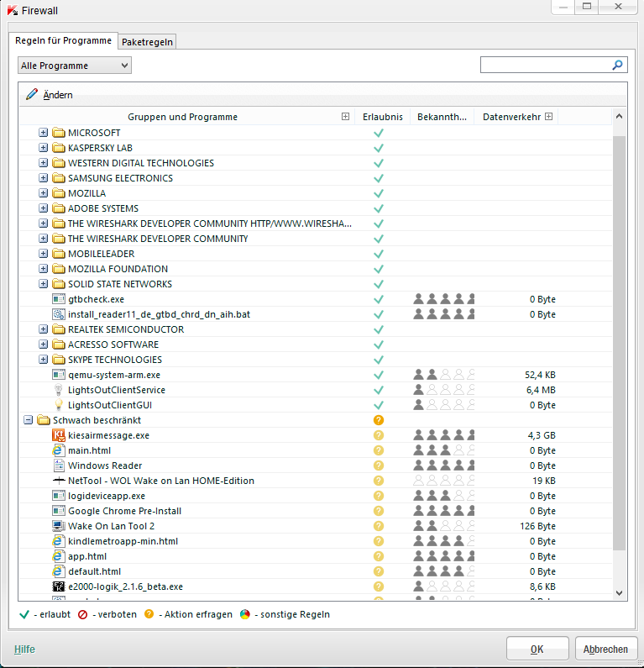644x668 pixels.
Task: Open the Hilfe link
Action: pos(24,650)
